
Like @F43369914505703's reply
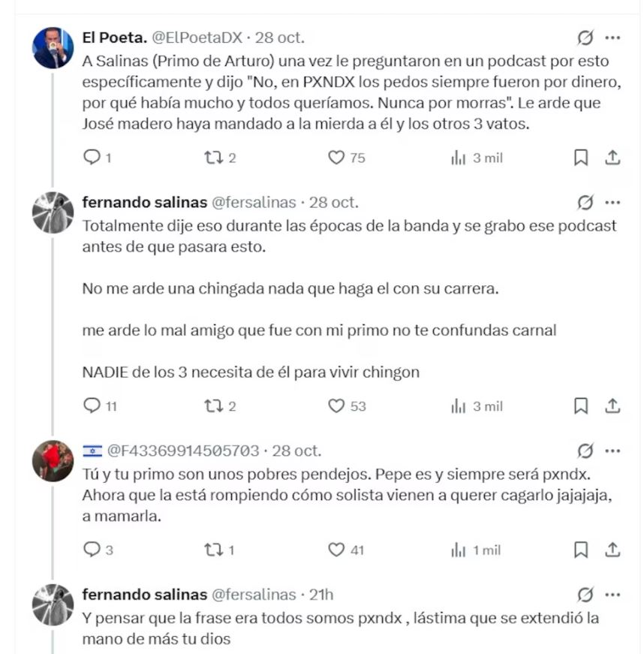click(335, 550)
